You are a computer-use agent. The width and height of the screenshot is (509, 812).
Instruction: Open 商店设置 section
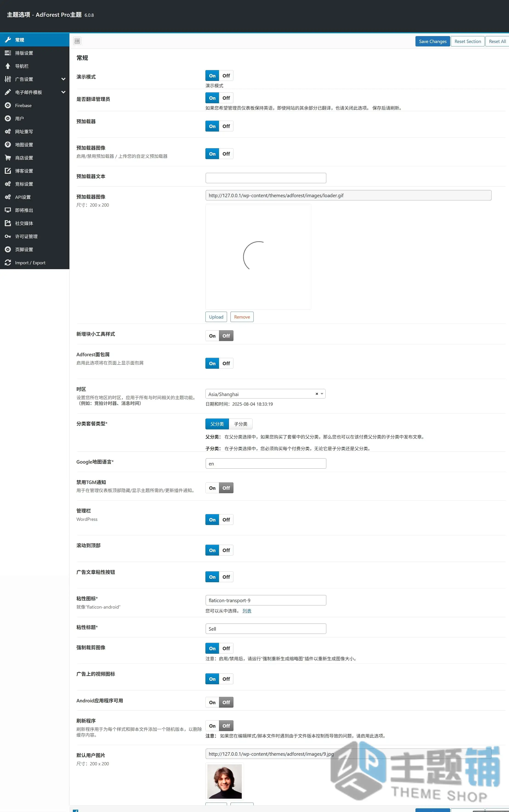(35, 158)
